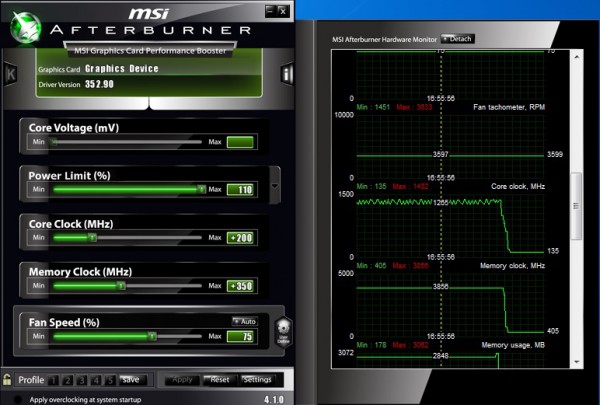The image size is (600, 405).
Task: Open the Settings dialog
Action: pos(257,380)
